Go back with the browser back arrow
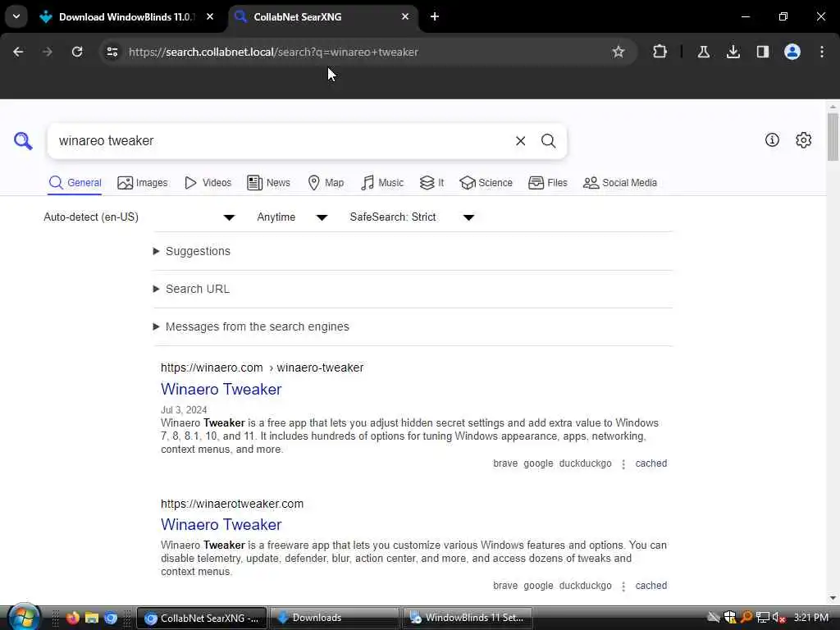 click(18, 52)
